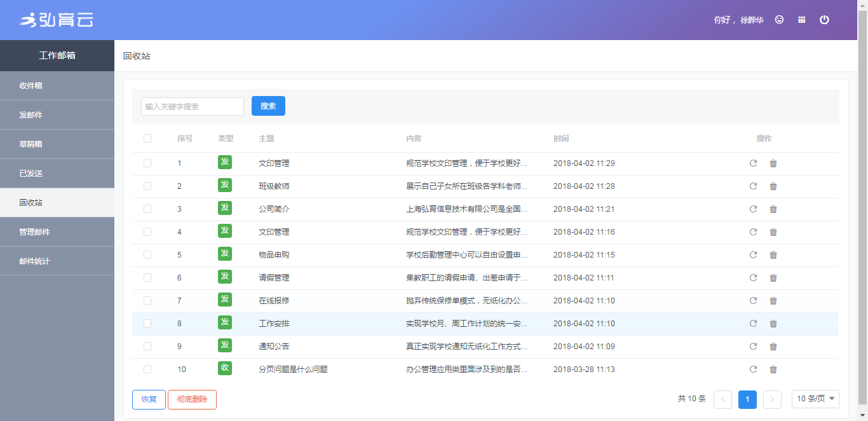Restore the 文印管理 email in row 1
Viewport: 868px width, 421px height.
pos(753,163)
